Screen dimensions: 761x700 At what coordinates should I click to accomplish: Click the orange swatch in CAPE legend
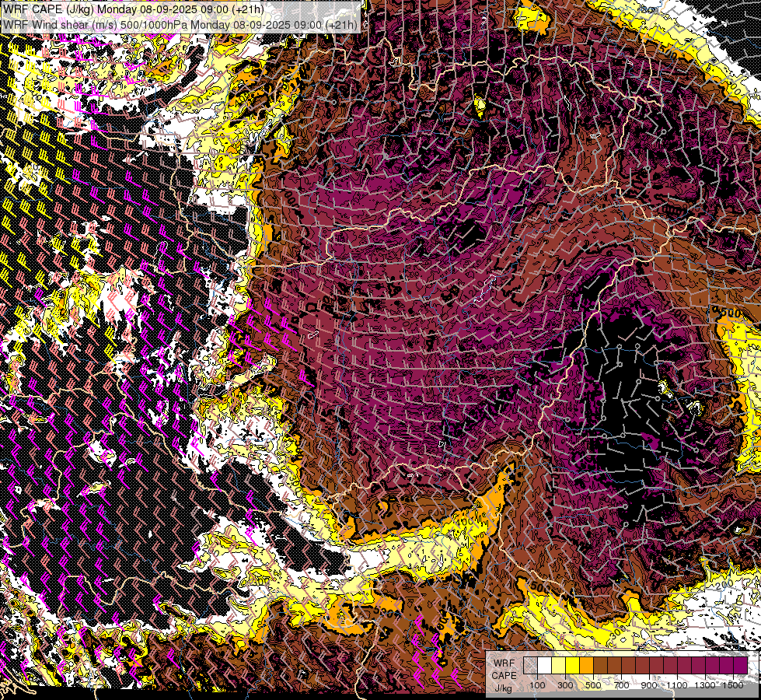click(x=586, y=665)
